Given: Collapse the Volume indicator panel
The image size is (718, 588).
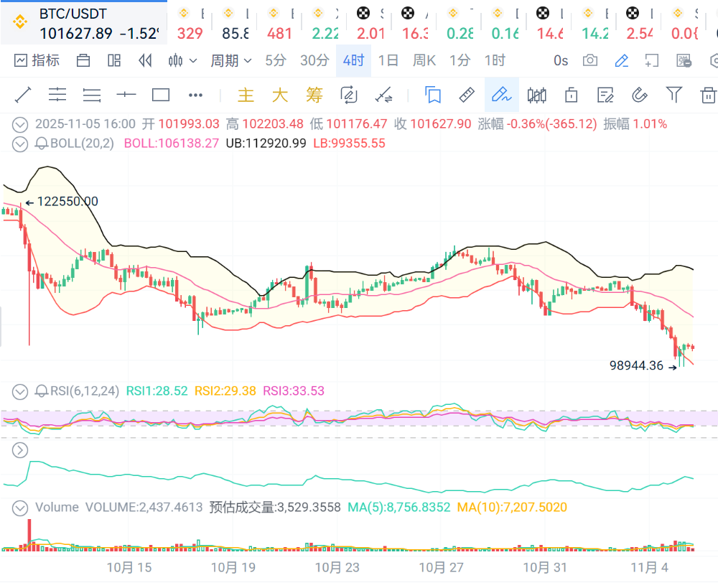Looking at the screenshot, I should point(20,508).
